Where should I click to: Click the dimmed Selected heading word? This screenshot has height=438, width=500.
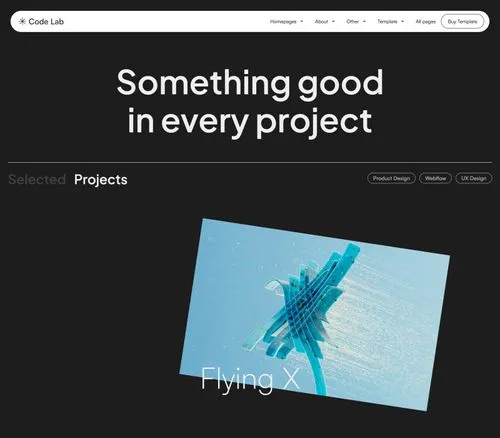coord(37,180)
